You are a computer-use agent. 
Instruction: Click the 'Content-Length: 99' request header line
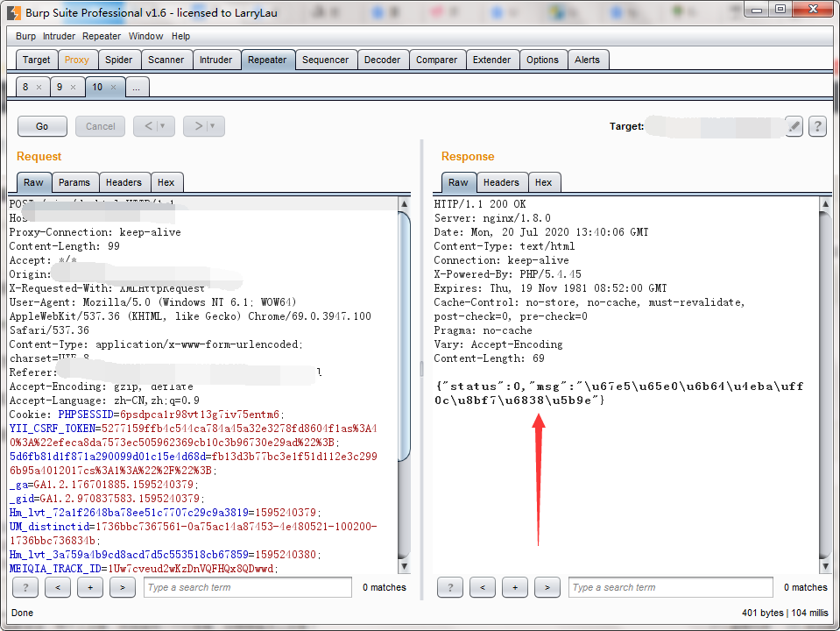click(64, 246)
